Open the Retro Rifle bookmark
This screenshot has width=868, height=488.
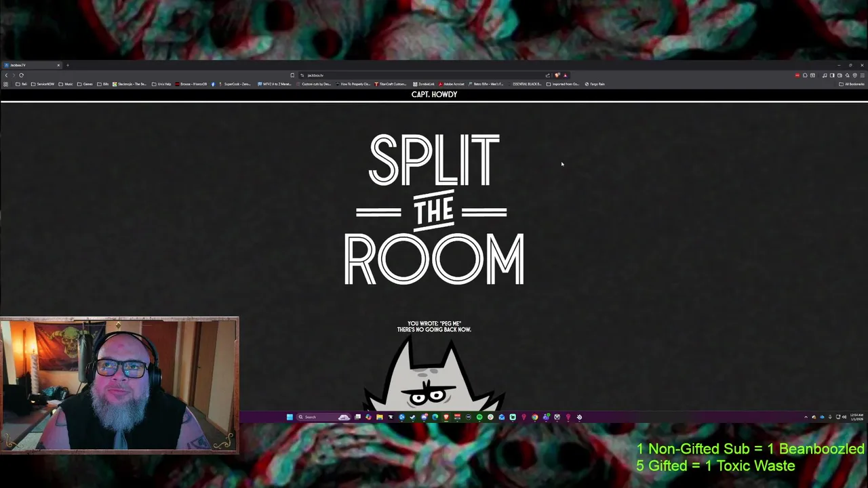[486, 84]
